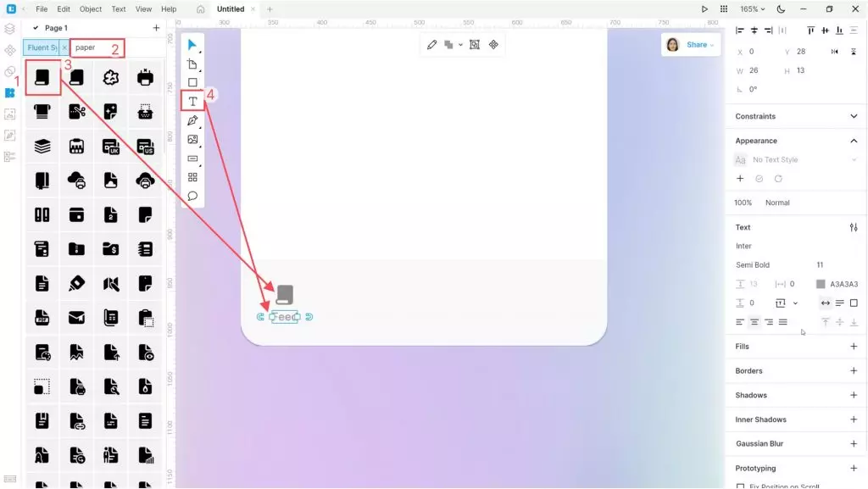This screenshot has height=489, width=868.
Task: Open the 165% zoom dropdown
Action: (x=752, y=9)
